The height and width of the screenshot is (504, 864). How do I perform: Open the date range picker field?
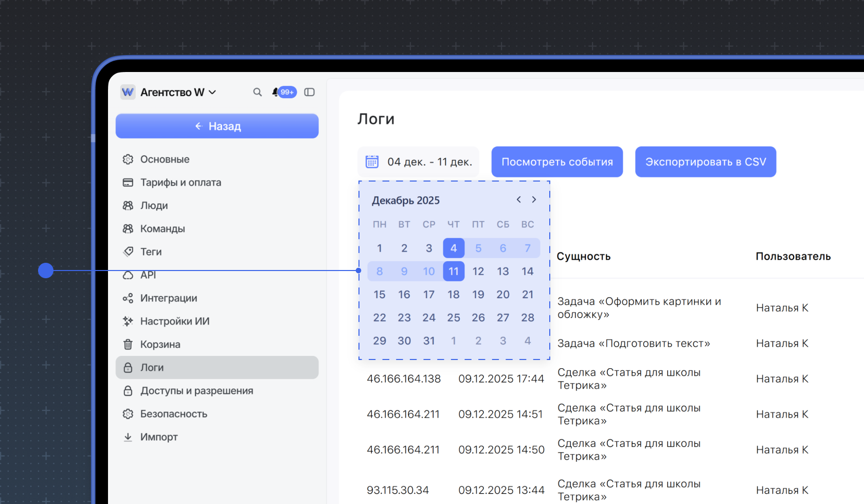coord(419,162)
